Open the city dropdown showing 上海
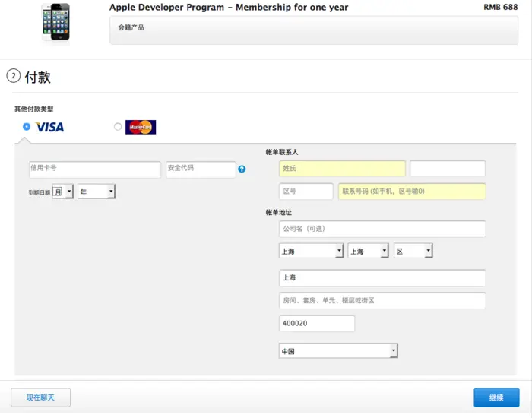The width and height of the screenshot is (532, 418). [368, 251]
